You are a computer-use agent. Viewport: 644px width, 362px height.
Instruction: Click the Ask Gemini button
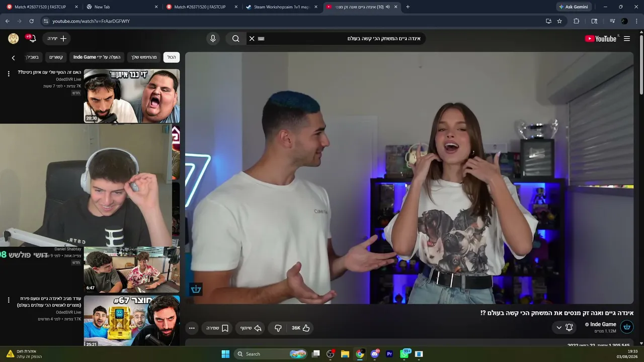point(573,7)
